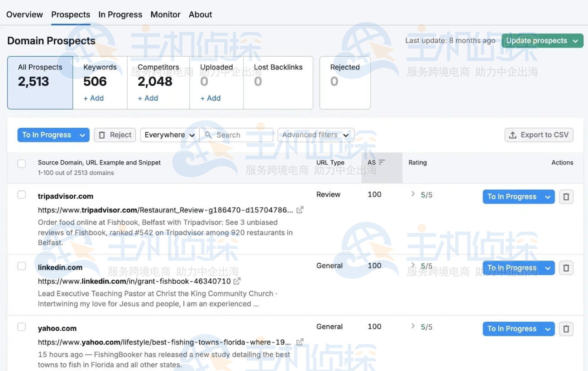
Task: Switch to the Overview tab
Action: point(24,14)
